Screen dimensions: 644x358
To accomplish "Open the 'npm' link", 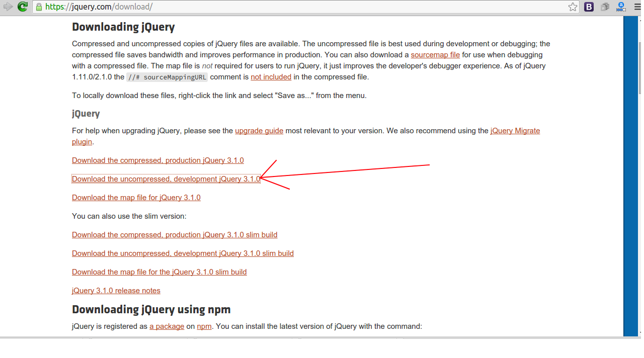I will (204, 326).
